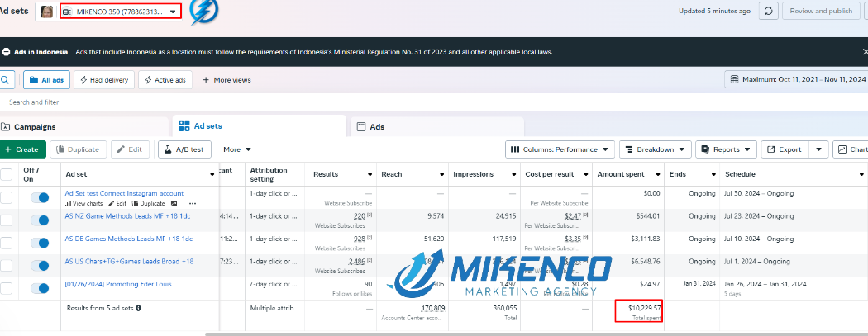Turn off Promoting Eder Louis ad set toggle
Screen dimensions: 868x336
click(x=40, y=288)
